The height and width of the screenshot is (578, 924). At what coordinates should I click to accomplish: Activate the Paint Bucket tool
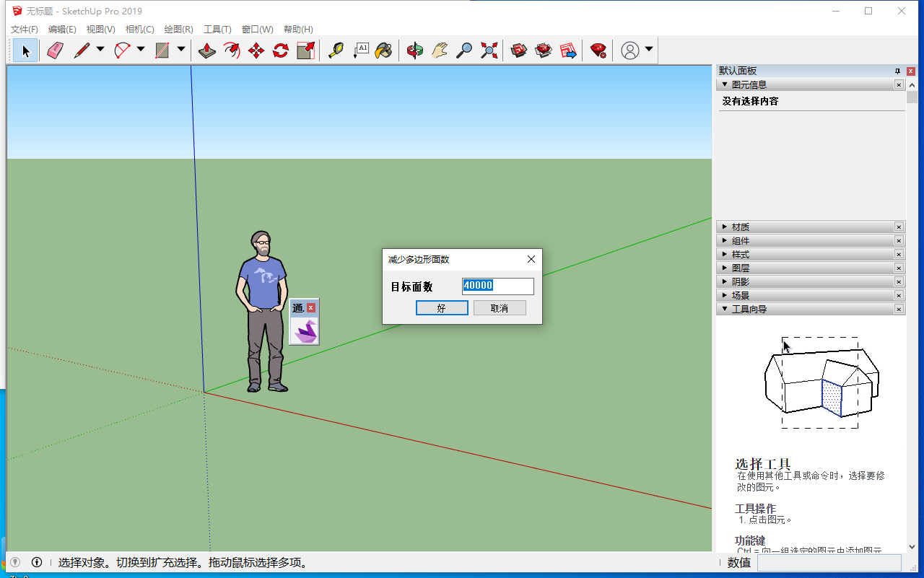tap(383, 51)
